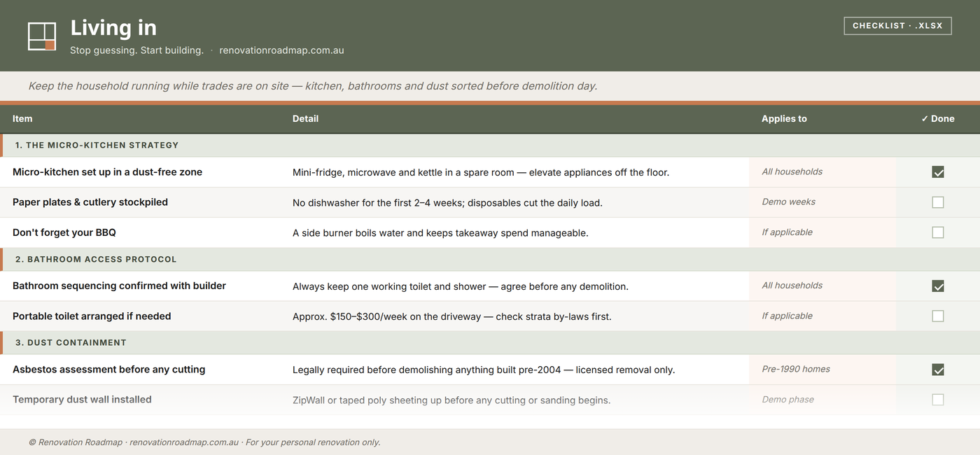
Task: Tick the Temporary dust wall installed checkbox
Action: point(938,400)
